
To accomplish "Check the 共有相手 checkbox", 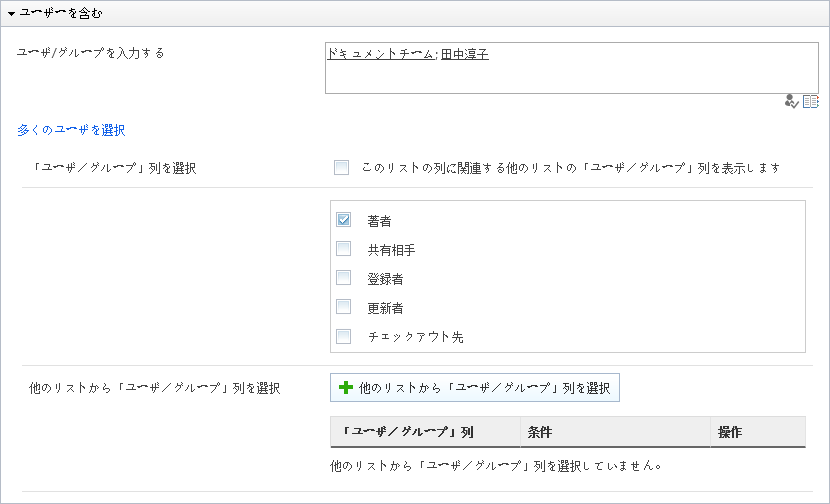I will click(x=344, y=249).
